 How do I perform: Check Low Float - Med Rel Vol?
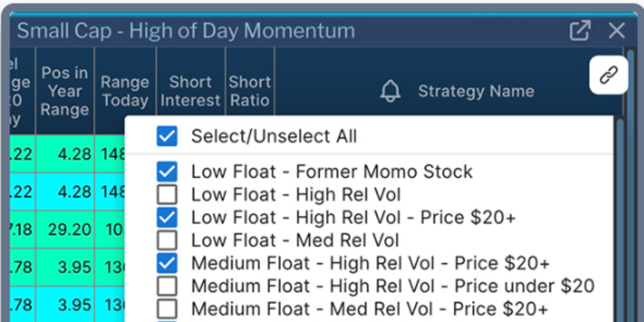tap(167, 240)
